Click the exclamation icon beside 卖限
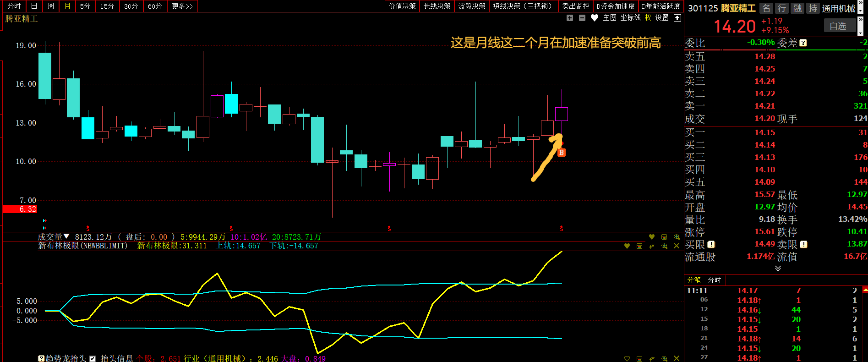This screenshot has width=868, height=362. tap(804, 245)
